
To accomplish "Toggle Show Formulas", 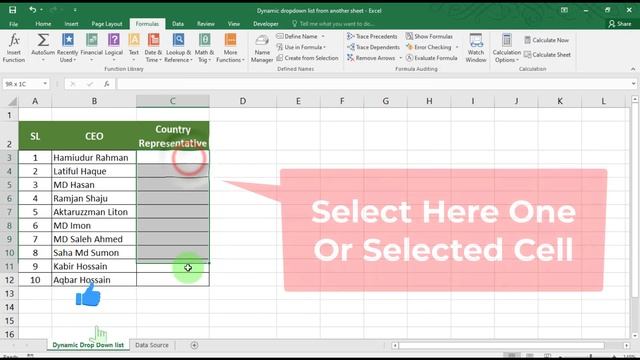I will tap(429, 36).
